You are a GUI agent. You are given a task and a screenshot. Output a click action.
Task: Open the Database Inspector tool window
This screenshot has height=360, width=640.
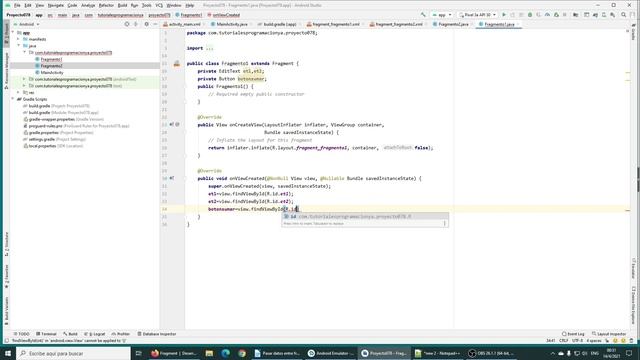coord(157,334)
